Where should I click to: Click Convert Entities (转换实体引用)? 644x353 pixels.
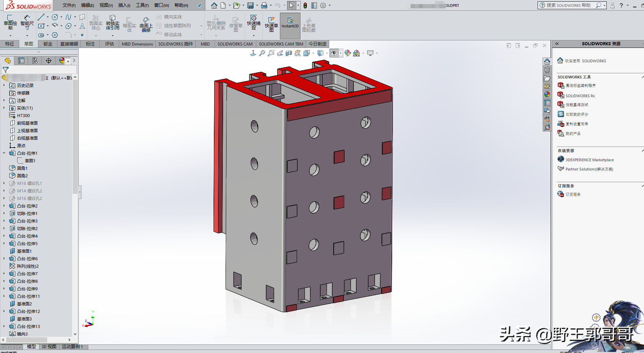click(113, 23)
